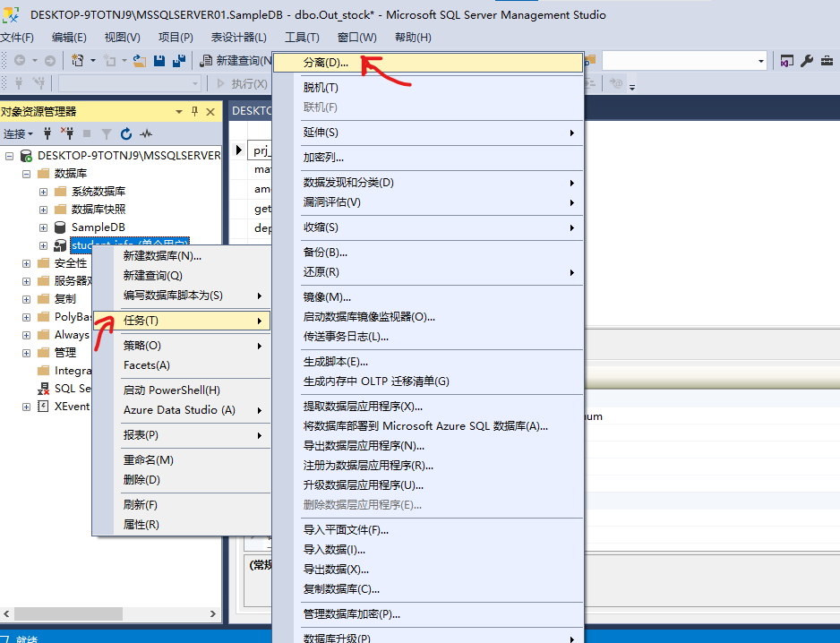Click Connect Object Explorer plug icon
Screen dimensions: 840x643
pos(47,133)
